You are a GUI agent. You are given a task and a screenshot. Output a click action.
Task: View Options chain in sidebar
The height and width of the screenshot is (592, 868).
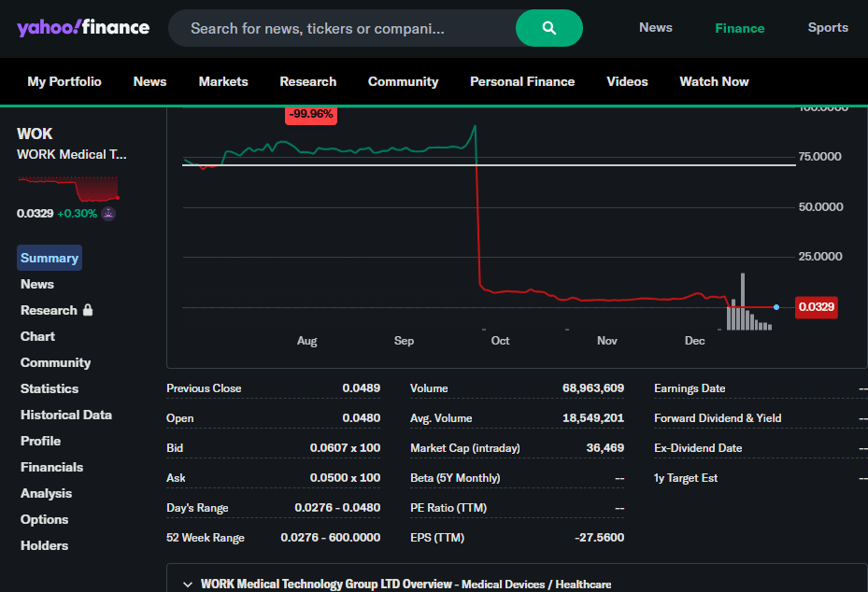[x=45, y=519]
